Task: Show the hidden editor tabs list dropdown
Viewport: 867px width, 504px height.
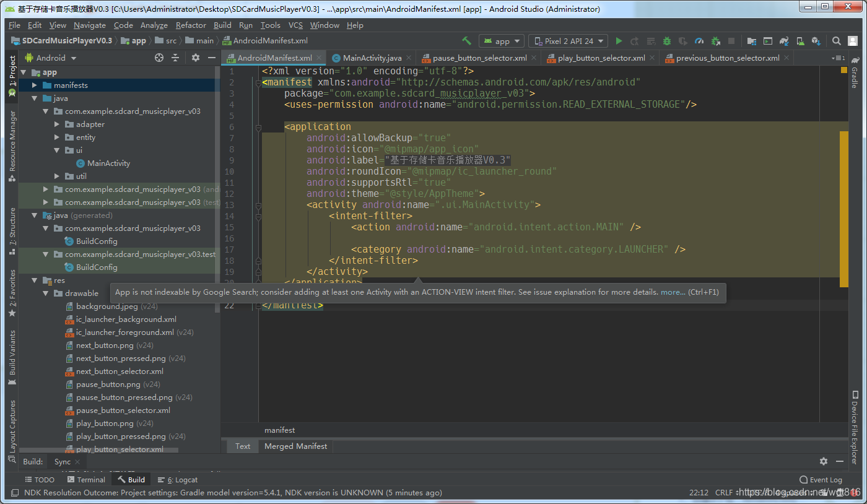Action: [x=838, y=58]
